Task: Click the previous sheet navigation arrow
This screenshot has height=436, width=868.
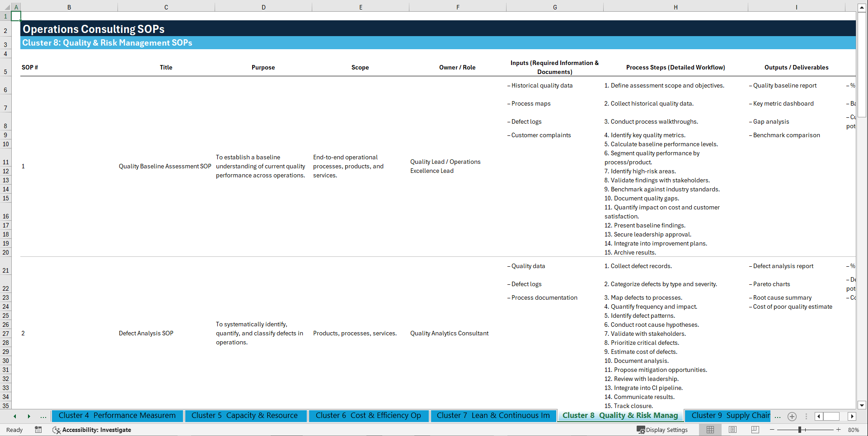Action: pyautogui.click(x=14, y=416)
